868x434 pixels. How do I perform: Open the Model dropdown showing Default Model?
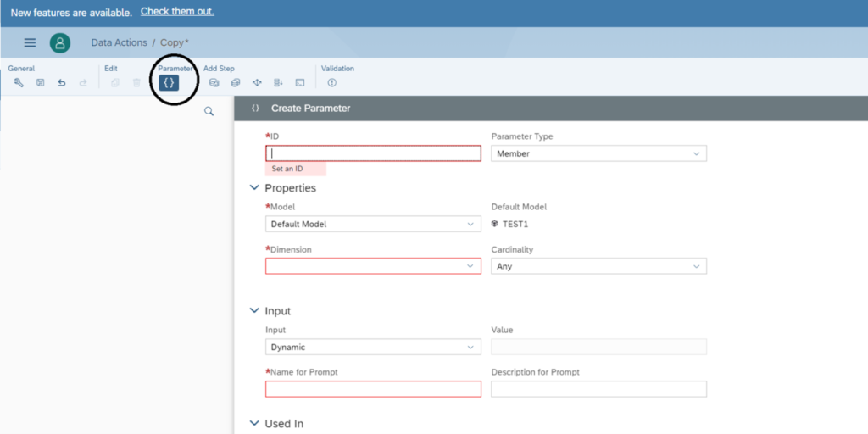(373, 224)
